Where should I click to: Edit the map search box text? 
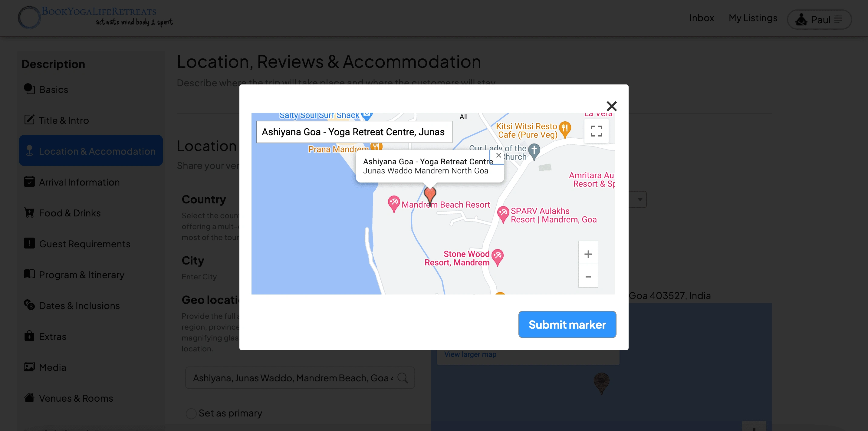354,132
